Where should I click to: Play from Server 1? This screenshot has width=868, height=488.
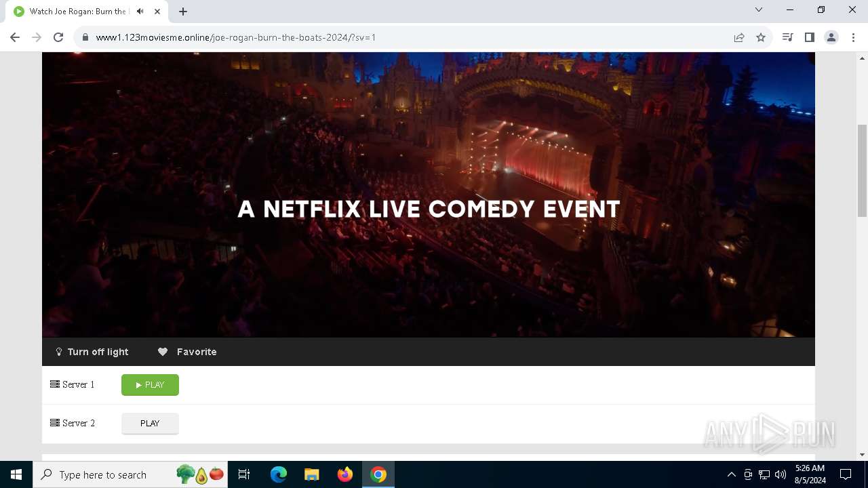pyautogui.click(x=150, y=385)
